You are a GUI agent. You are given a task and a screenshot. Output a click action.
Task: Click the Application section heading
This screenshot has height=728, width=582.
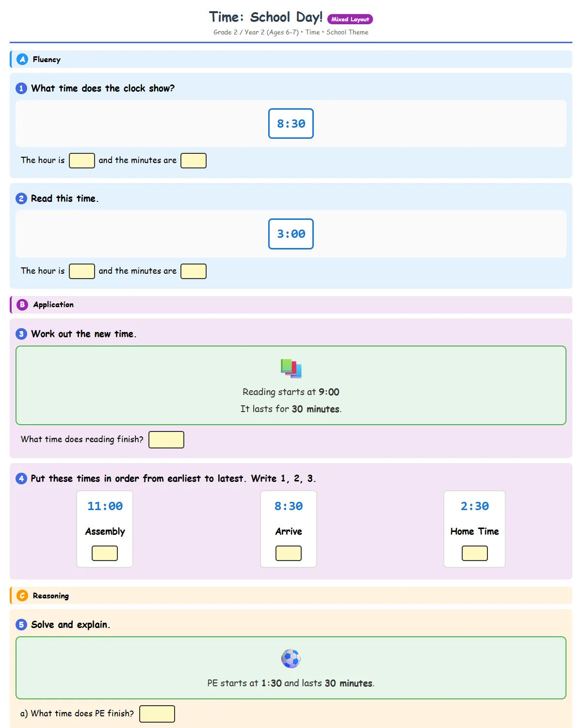[x=53, y=304]
